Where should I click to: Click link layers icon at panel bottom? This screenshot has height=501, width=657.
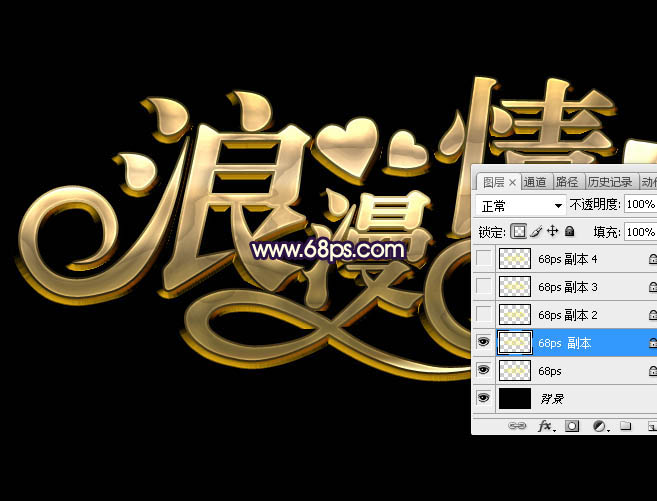(x=517, y=426)
